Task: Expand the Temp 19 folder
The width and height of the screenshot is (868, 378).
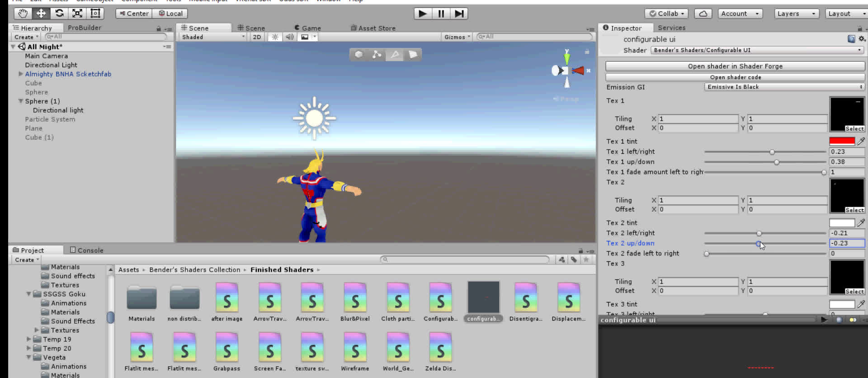Action: click(28, 339)
